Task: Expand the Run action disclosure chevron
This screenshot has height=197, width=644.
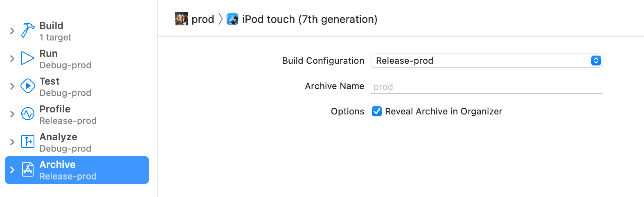Action: (x=12, y=58)
